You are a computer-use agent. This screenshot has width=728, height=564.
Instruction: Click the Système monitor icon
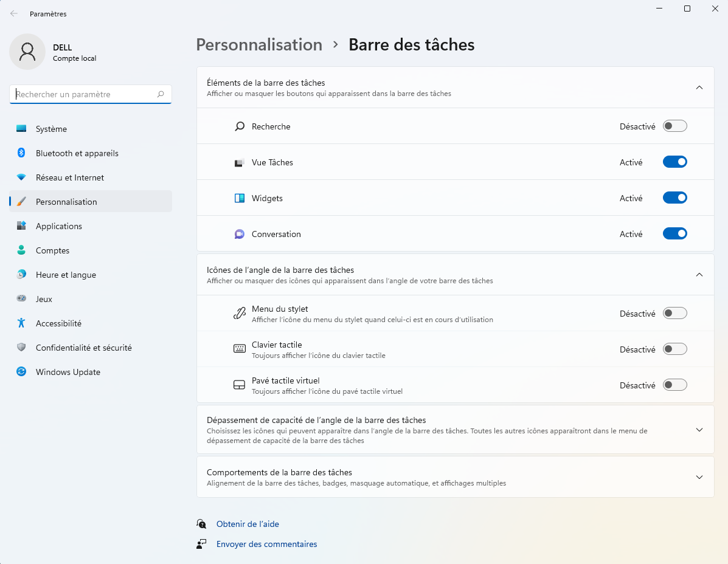pos(21,128)
